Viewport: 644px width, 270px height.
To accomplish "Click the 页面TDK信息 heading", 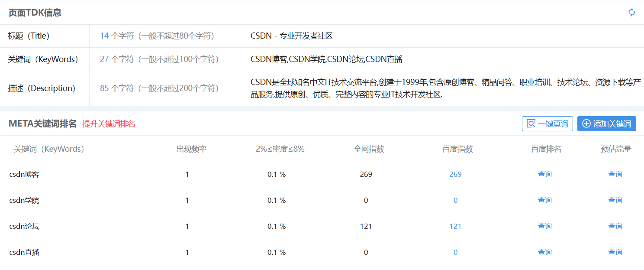I will click(x=35, y=13).
